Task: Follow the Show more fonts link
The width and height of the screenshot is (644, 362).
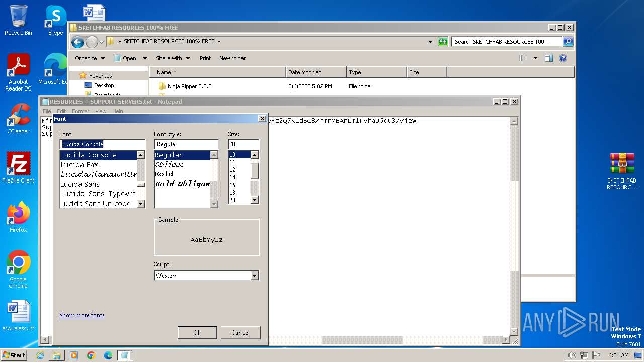Action: [82, 315]
